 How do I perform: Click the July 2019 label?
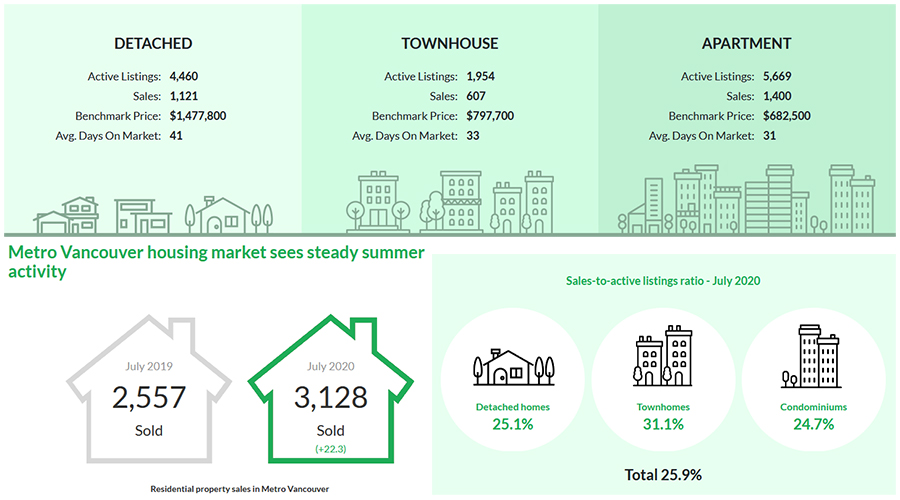pyautogui.click(x=149, y=366)
